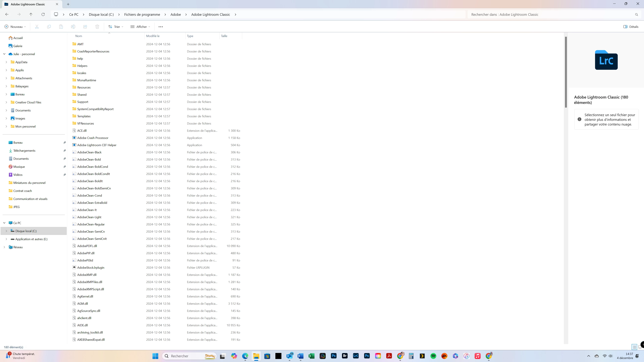The height and width of the screenshot is (362, 644).
Task: Click the Adobe breadcrumb segment
Action: point(175,14)
